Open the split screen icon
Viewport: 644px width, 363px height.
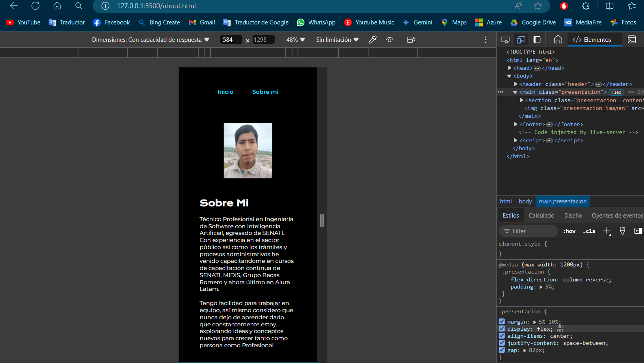point(610,6)
